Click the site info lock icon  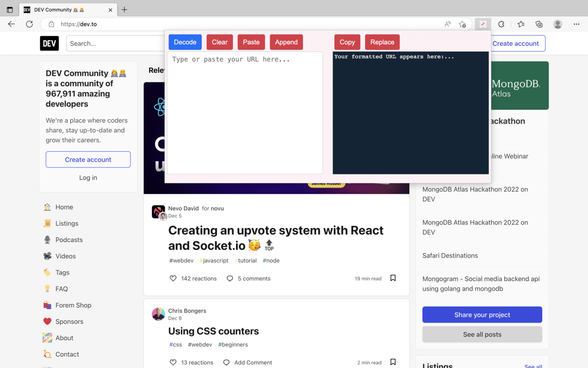[51, 24]
